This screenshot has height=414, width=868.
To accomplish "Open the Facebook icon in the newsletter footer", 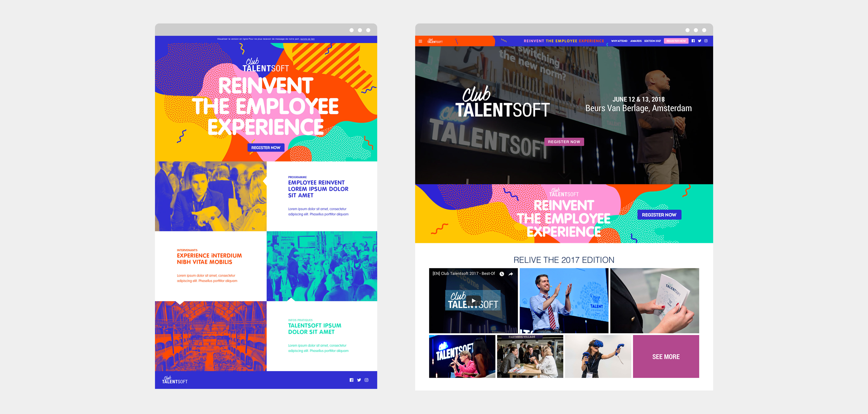I will point(352,380).
